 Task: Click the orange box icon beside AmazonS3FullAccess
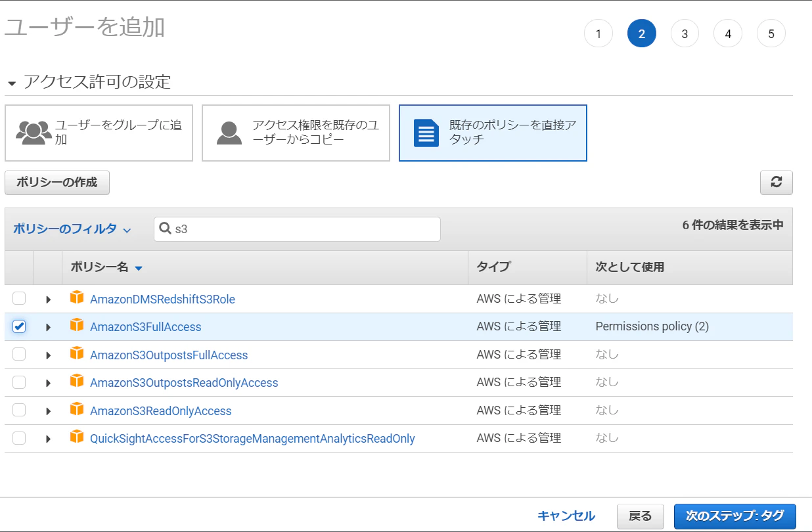point(77,325)
